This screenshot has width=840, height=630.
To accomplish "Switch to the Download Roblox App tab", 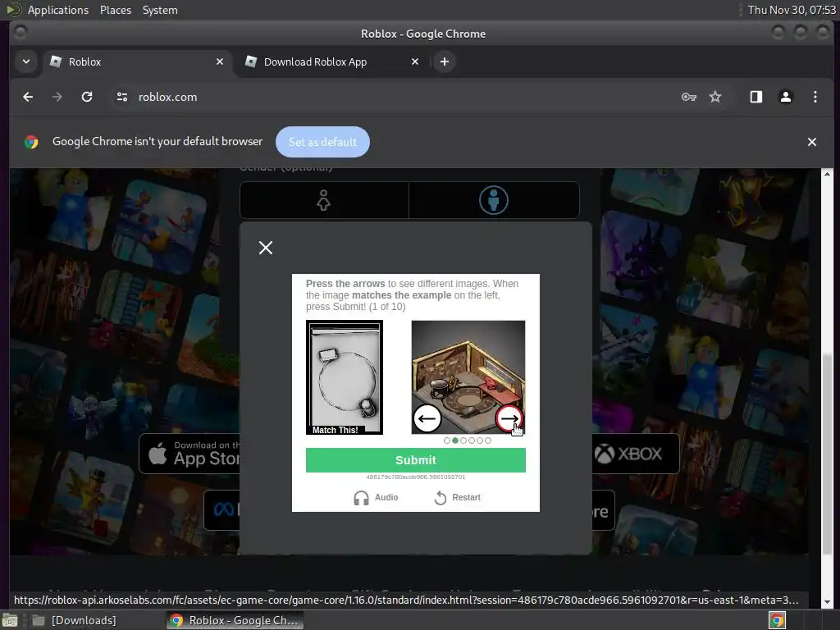I will coord(332,62).
